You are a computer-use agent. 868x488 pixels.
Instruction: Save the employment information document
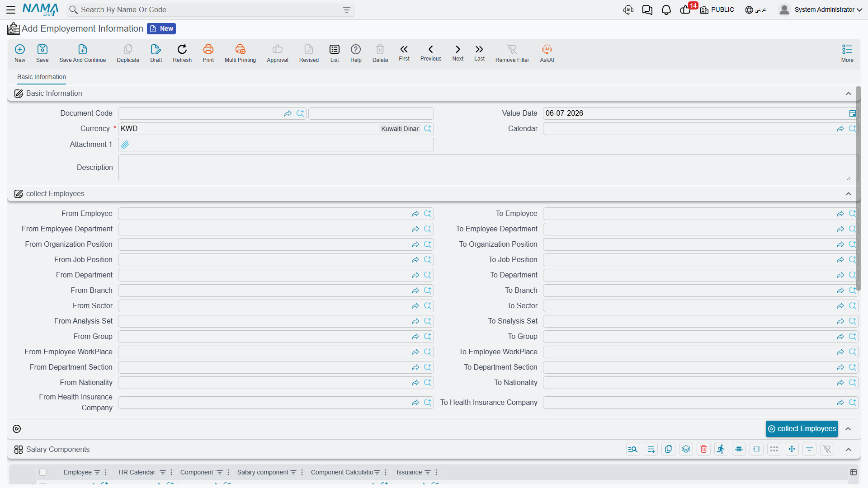pos(42,53)
